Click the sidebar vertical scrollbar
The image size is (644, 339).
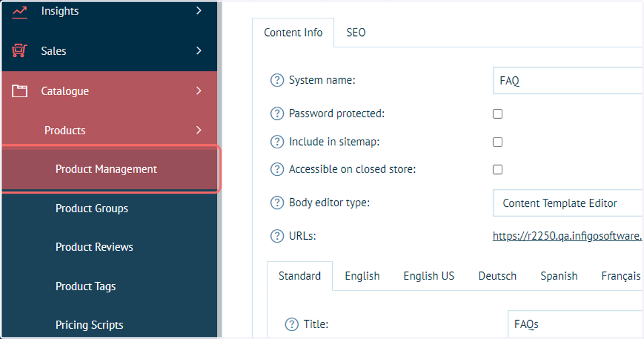[219, 169]
